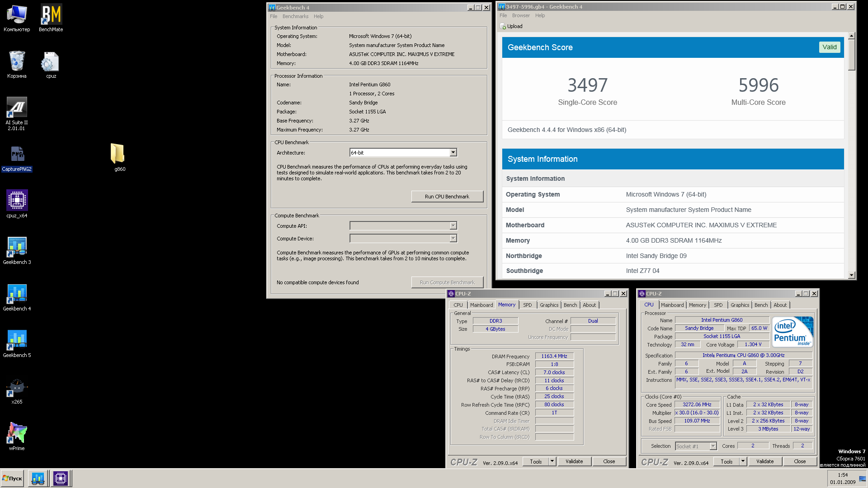Switch to Mainboard tab in right CPU-Z
The image size is (868, 488).
(x=672, y=305)
